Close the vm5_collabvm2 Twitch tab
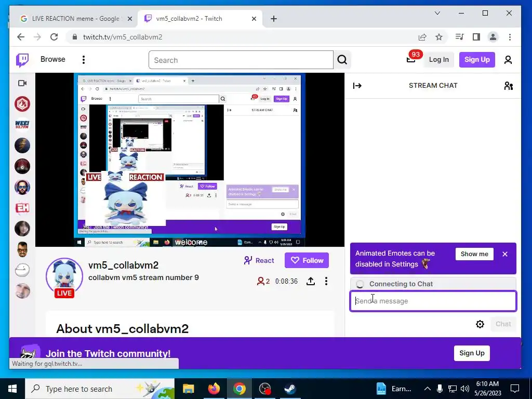Viewport: 532px width, 399px height. pos(254,19)
